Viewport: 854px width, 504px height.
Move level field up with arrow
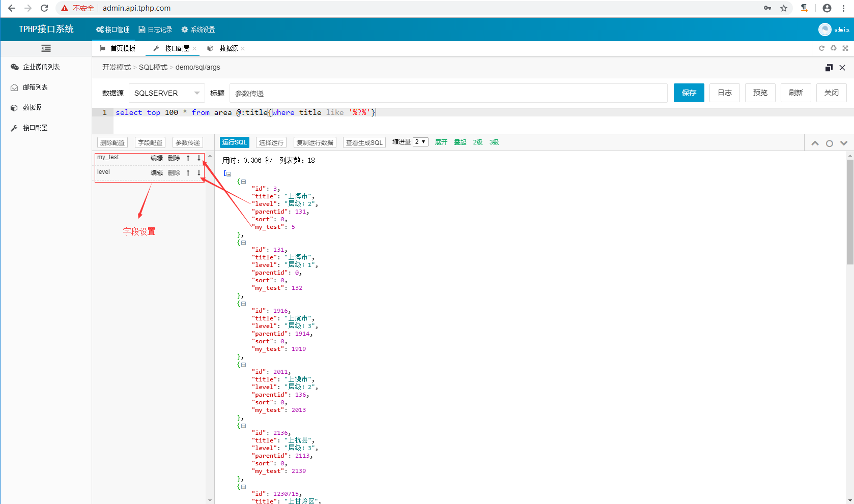[188, 173]
